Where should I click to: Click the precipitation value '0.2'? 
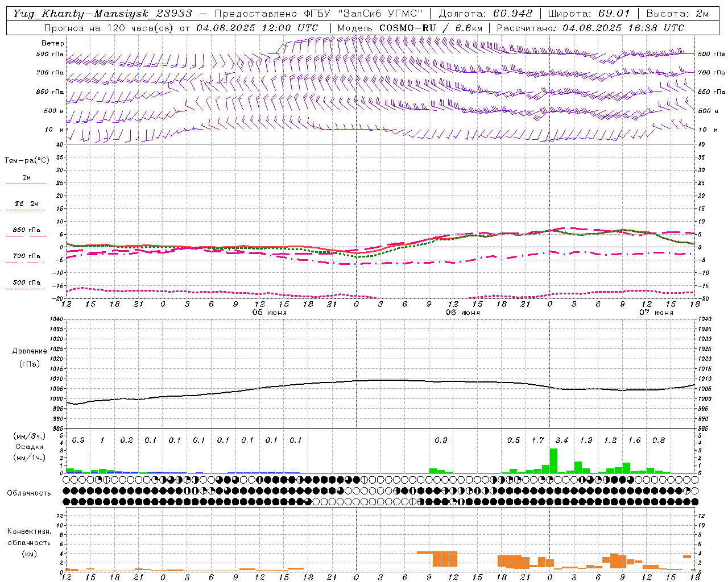coord(126,440)
